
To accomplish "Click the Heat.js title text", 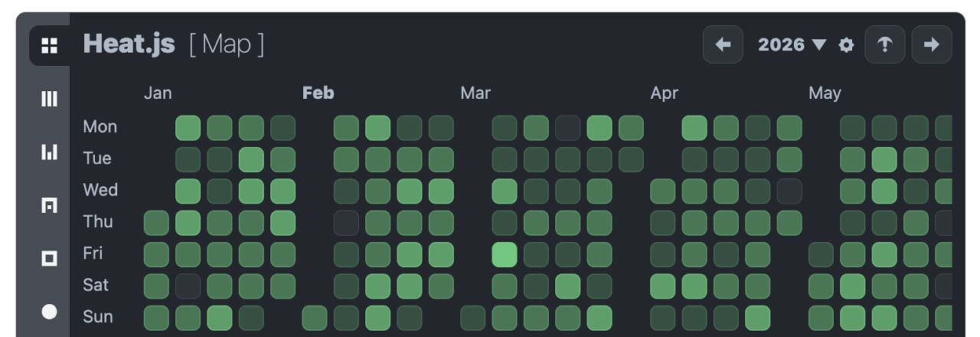I will 129,44.
